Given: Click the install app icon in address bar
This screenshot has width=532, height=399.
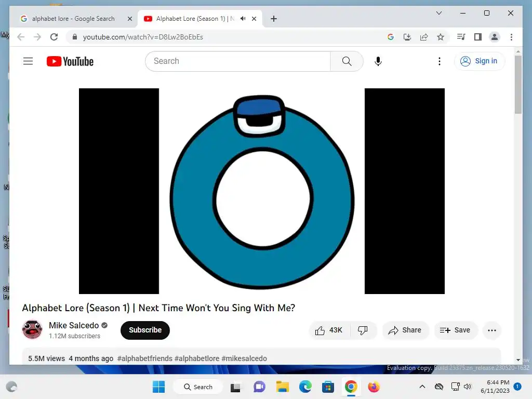Looking at the screenshot, I should click(x=407, y=37).
